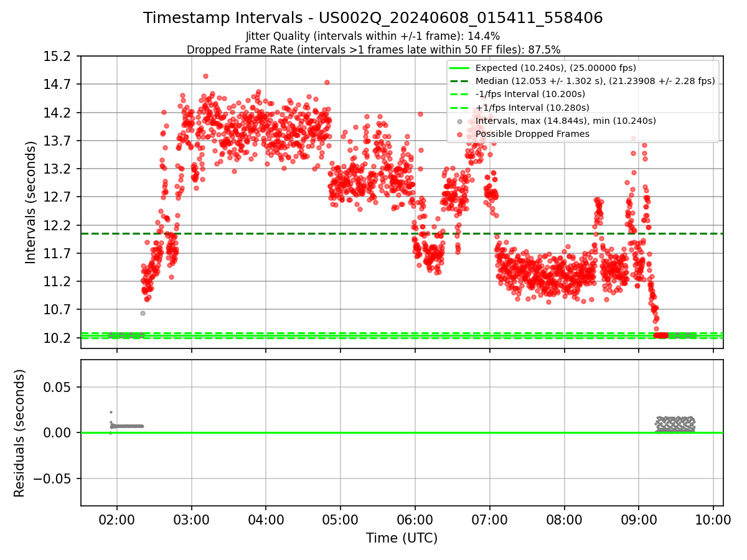The image size is (747, 560).
Task: Click the 14.2 y-axis tick label
Action: 59,113
